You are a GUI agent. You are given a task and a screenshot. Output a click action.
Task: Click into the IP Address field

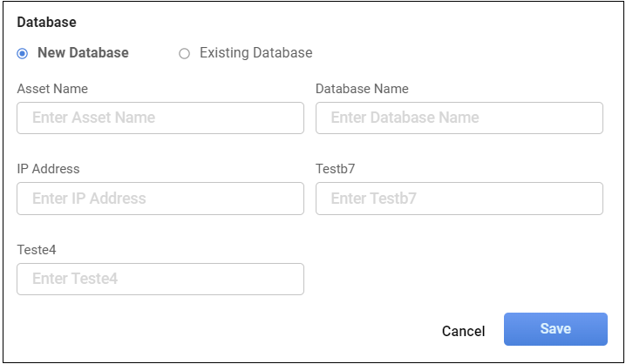[x=160, y=199]
